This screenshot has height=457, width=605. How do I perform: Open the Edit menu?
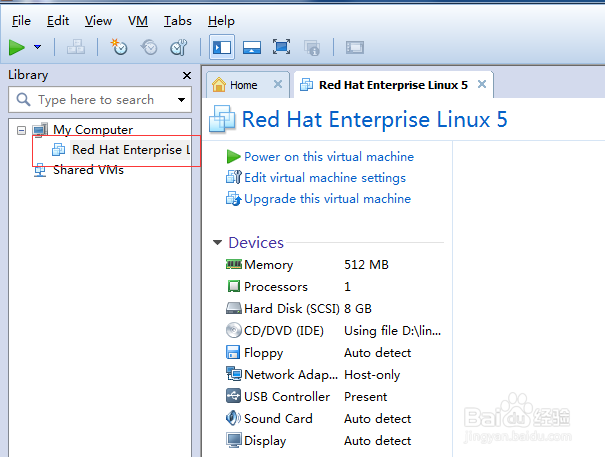click(58, 21)
